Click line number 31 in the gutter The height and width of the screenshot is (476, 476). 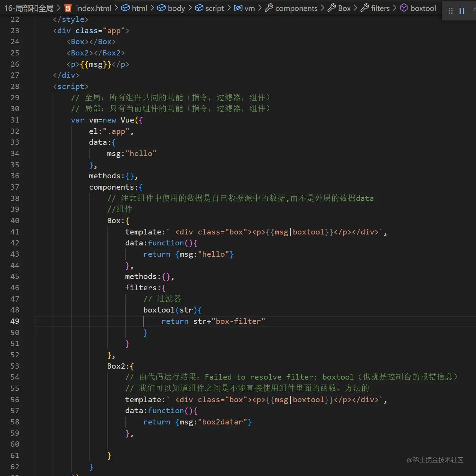[15, 120]
